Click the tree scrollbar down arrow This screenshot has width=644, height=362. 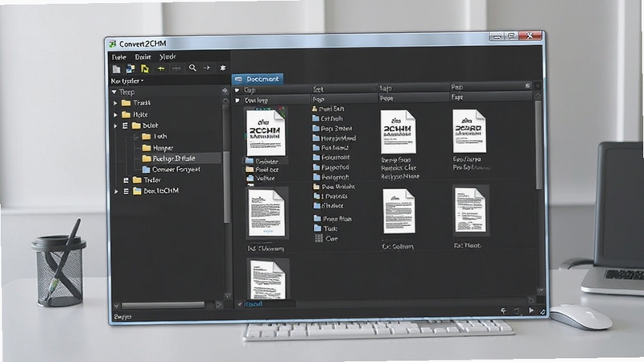[227, 295]
